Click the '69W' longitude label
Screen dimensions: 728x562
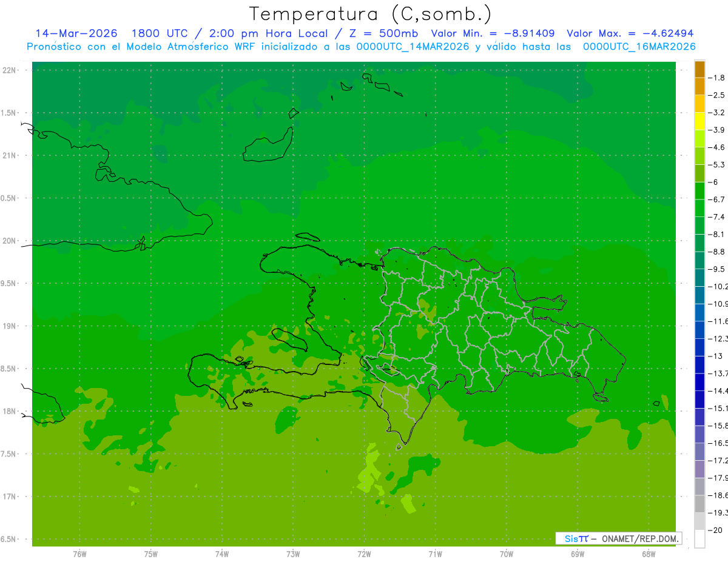577,554
